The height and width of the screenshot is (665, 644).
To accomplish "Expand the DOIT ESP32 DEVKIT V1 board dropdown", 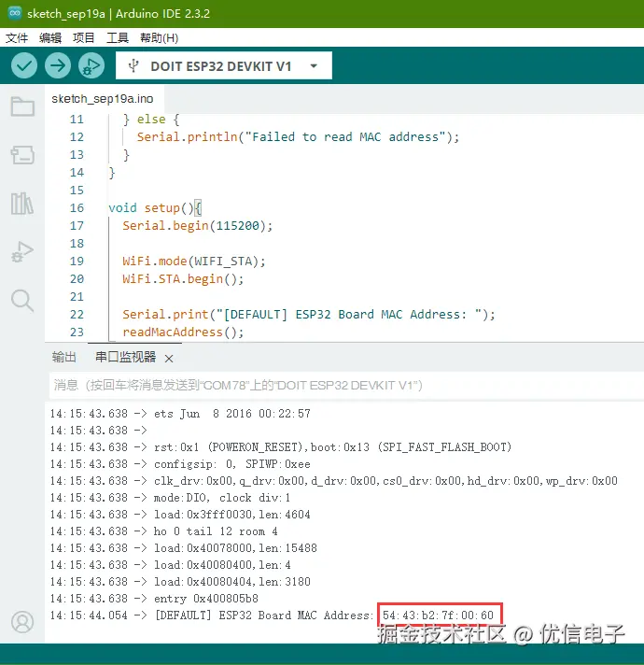I will click(314, 65).
